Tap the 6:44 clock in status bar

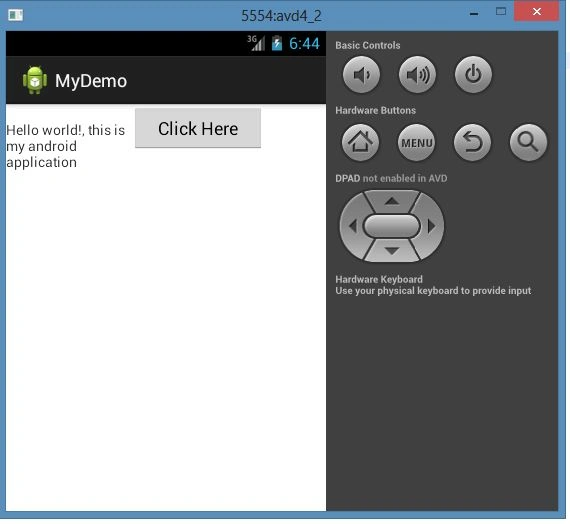tap(304, 44)
